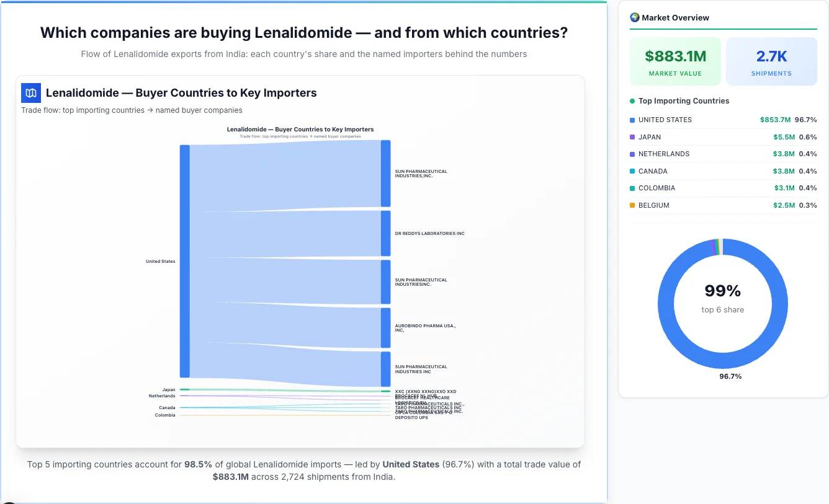Click the $883.1M MARKET VALUE card
Screen dimensions: 829x504
[x=675, y=61]
